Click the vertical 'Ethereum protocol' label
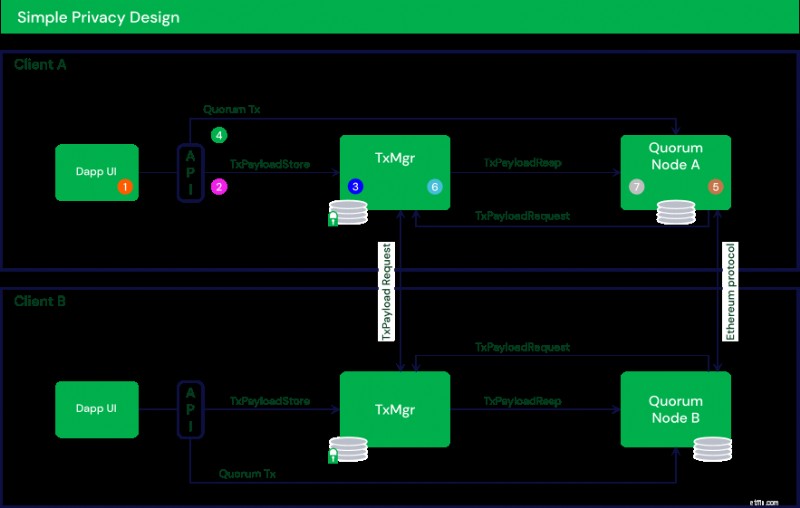The height and width of the screenshot is (508, 800). point(730,292)
